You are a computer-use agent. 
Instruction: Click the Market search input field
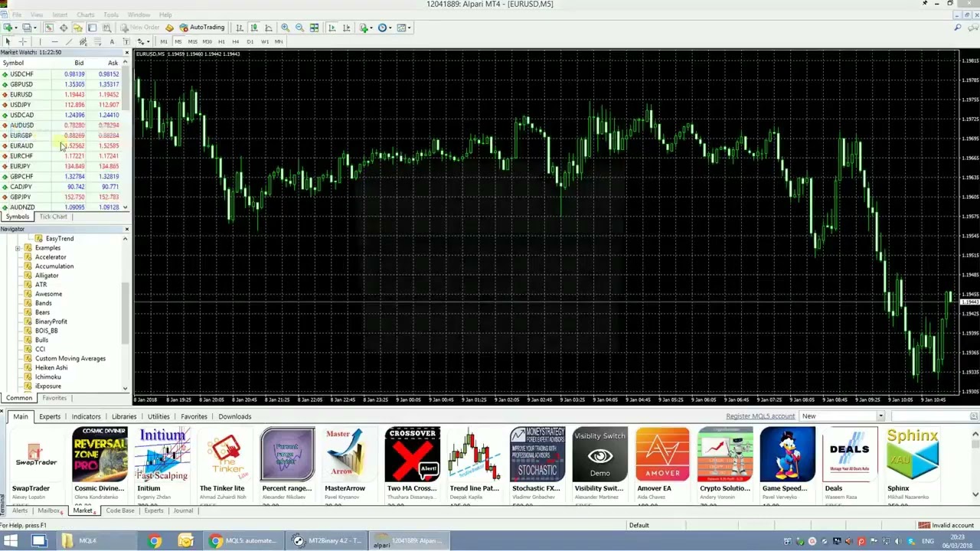pos(932,416)
